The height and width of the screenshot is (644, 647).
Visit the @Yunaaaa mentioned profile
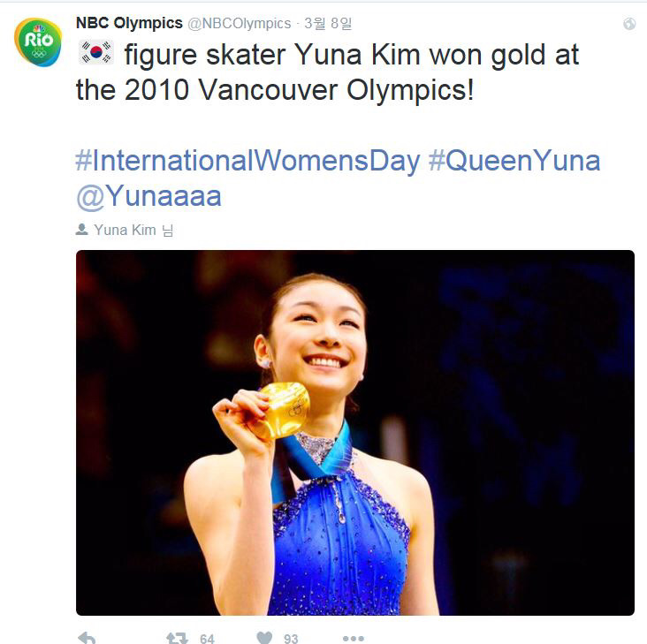coord(148,196)
